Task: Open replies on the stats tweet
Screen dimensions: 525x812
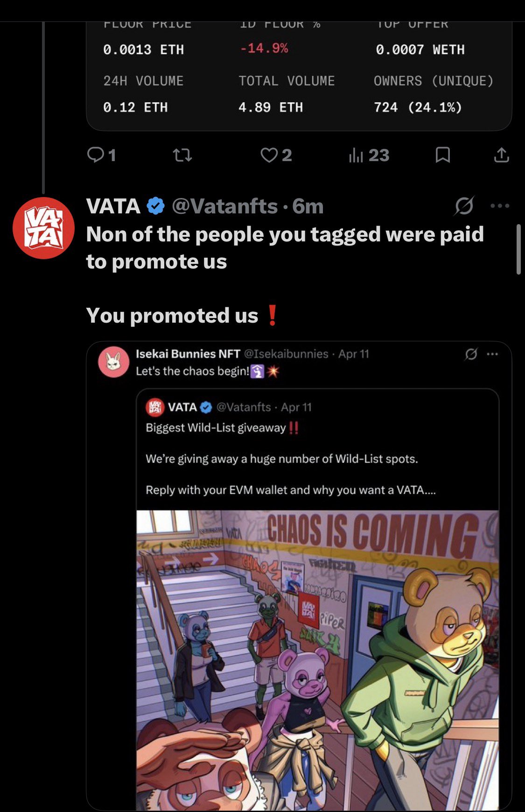Action: (101, 155)
